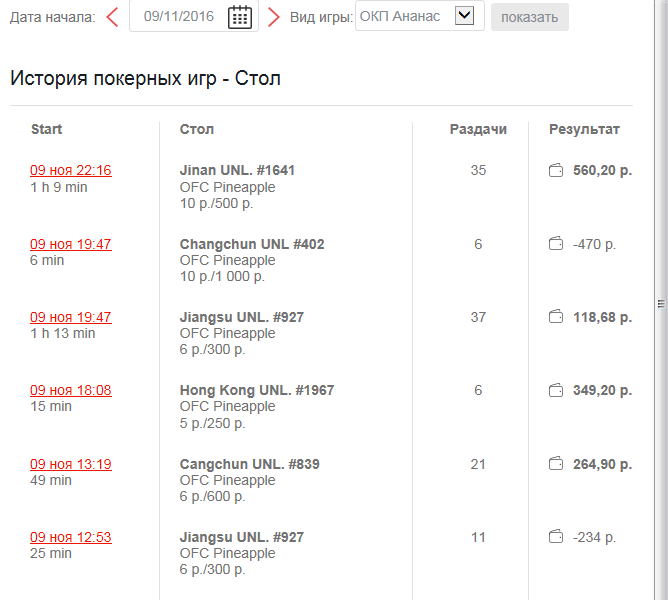Click wallet icon beside 560,20 р. result
668x600 pixels.
coord(556,170)
